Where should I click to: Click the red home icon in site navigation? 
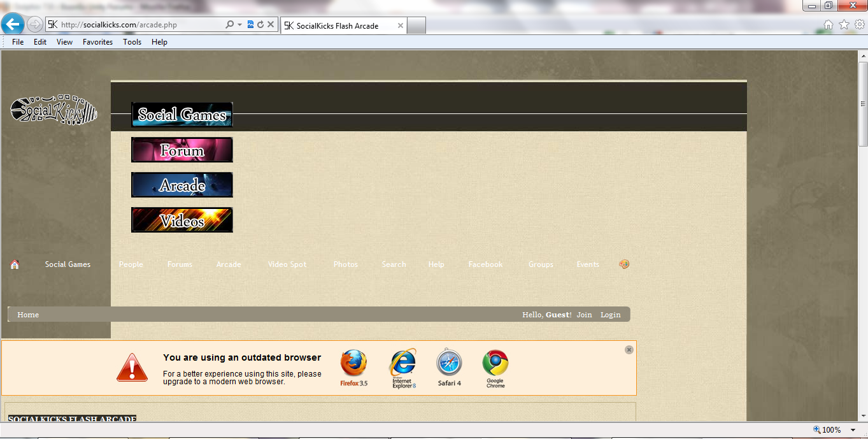click(x=15, y=264)
